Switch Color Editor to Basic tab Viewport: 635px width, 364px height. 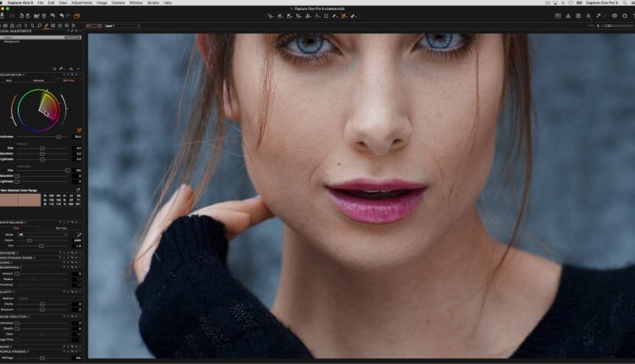pos(9,80)
